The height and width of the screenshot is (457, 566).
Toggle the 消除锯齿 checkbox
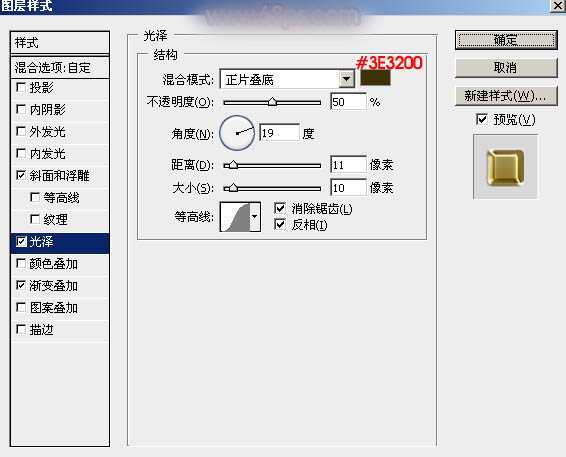point(280,208)
